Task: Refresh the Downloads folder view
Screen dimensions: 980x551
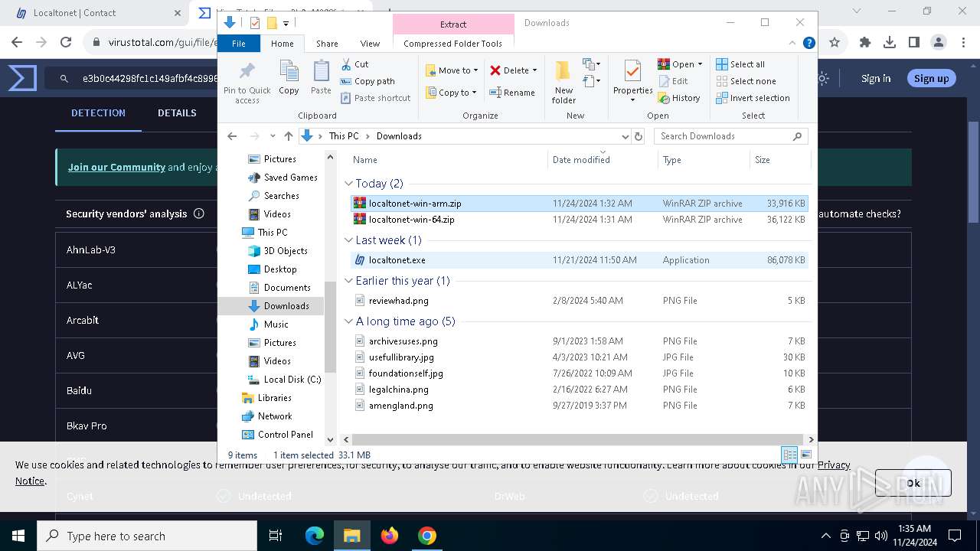Action: pos(639,136)
